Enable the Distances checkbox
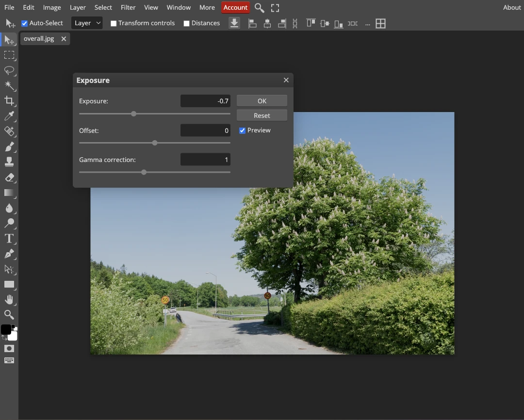This screenshot has width=524, height=420. 186,23
